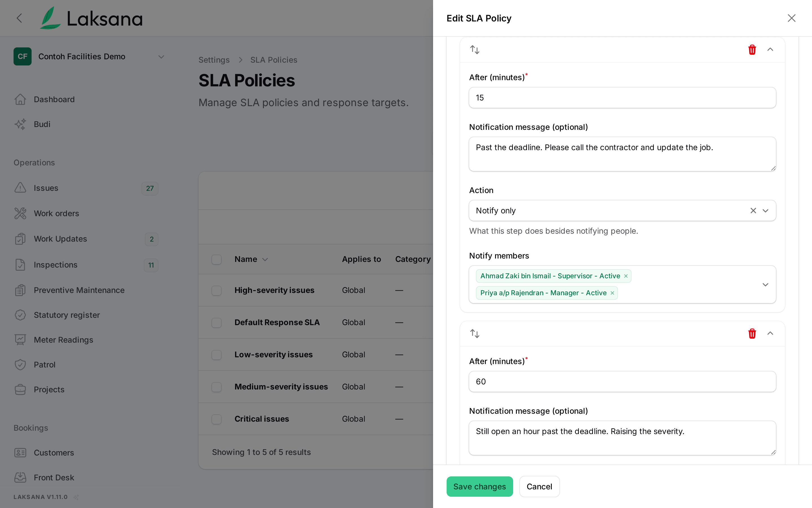Toggle the select-all checkbox in table header
Screen dimensions: 812x508
click(217, 259)
